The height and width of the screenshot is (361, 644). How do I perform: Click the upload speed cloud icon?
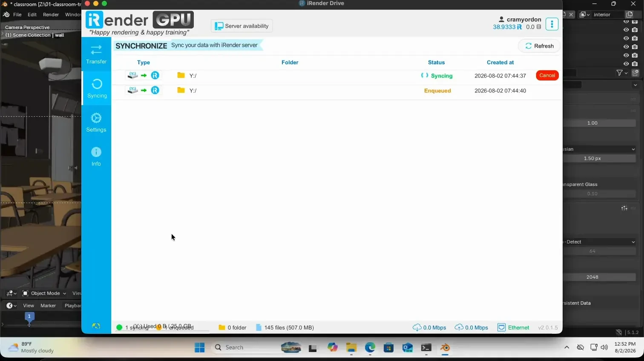[x=459, y=327]
